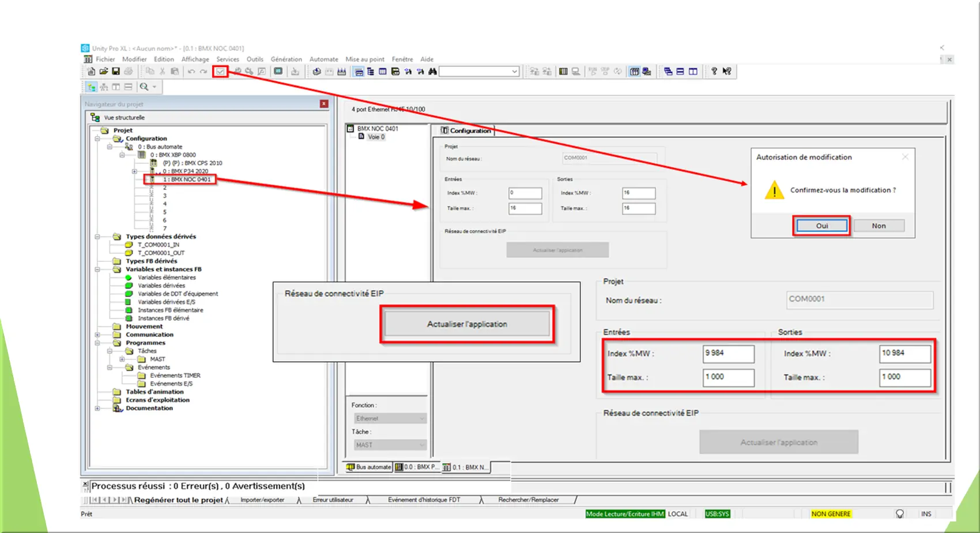980x533 pixels.
Task: Open the Génération menu
Action: pyautogui.click(x=287, y=59)
